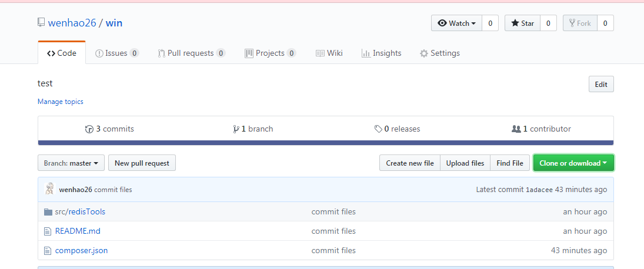Click the Fork button
This screenshot has width=644, height=269.
(580, 23)
